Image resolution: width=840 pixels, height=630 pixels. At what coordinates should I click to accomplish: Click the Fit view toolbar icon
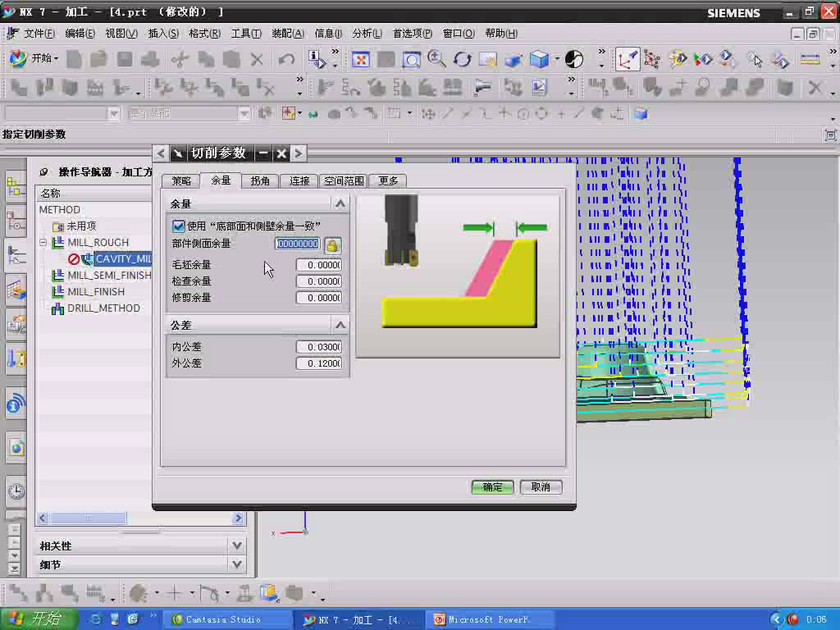(x=361, y=59)
